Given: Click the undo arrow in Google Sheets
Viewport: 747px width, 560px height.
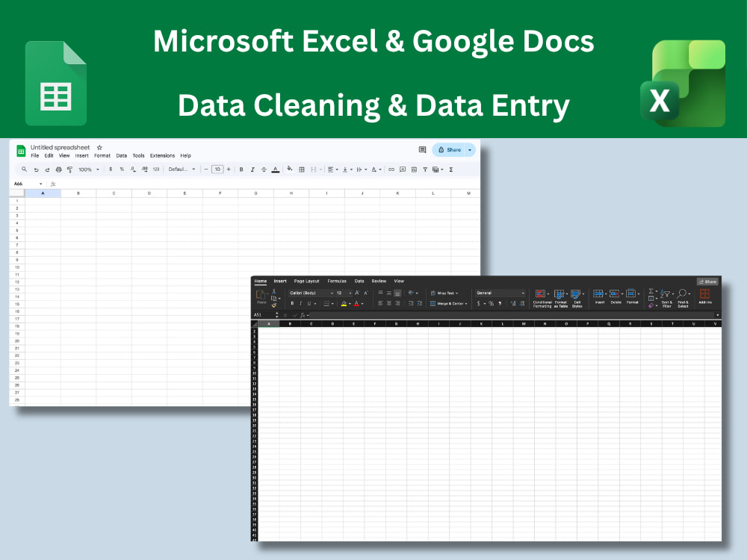Looking at the screenshot, I should click(x=36, y=169).
